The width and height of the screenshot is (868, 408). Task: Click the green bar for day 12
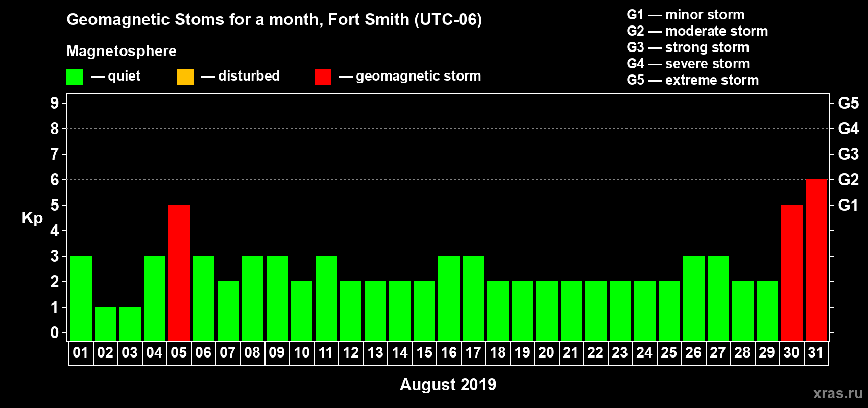(351, 311)
